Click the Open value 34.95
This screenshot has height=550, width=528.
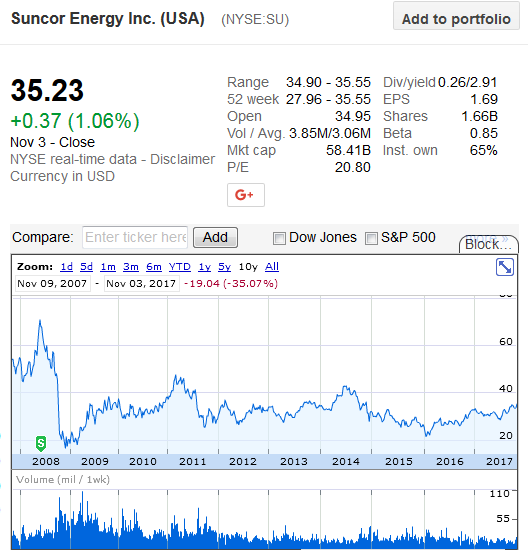click(x=353, y=116)
